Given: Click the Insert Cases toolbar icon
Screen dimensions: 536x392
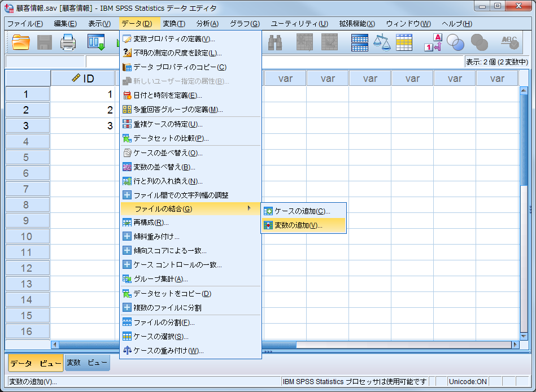Looking at the screenshot, I should pos(304,43).
